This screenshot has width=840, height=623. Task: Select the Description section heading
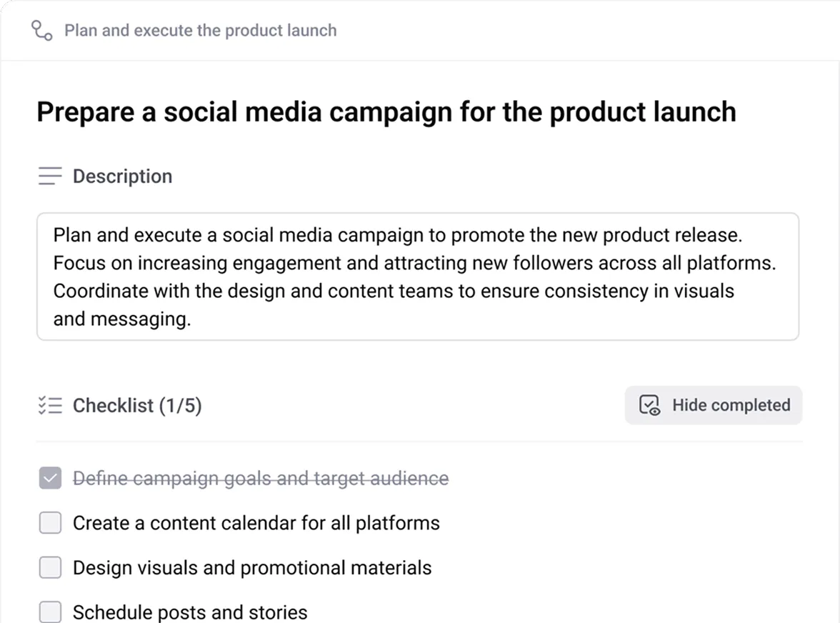[122, 176]
